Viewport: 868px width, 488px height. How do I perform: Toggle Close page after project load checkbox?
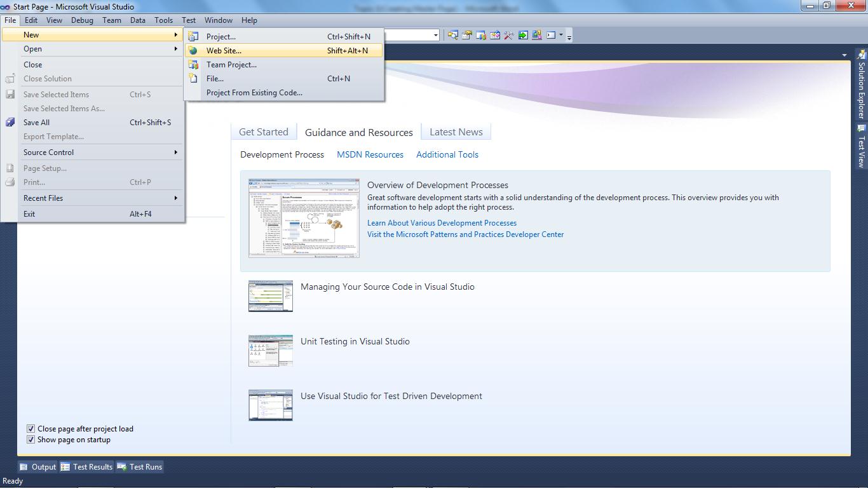pos(31,429)
